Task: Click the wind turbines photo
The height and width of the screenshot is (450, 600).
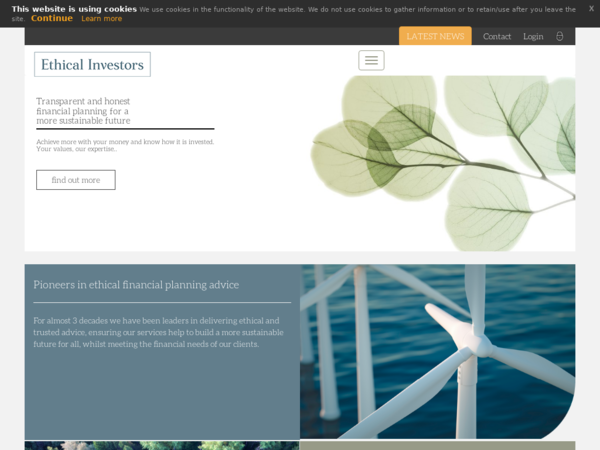Action: point(437,351)
